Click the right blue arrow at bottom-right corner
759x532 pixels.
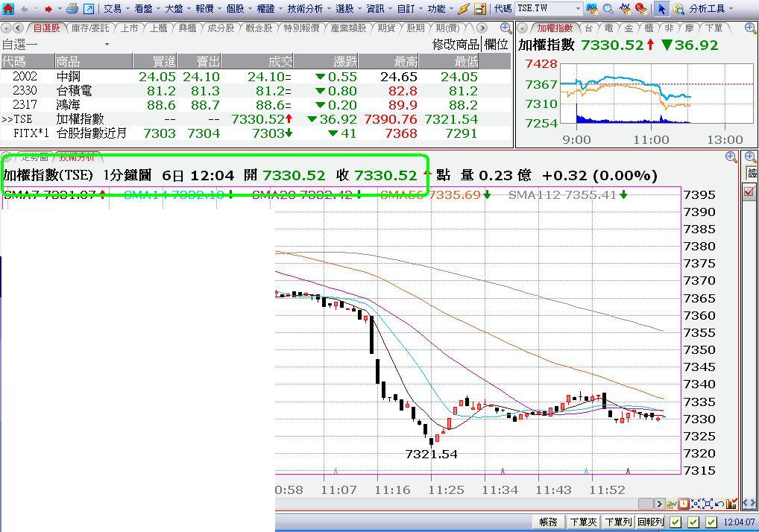[x=753, y=504]
